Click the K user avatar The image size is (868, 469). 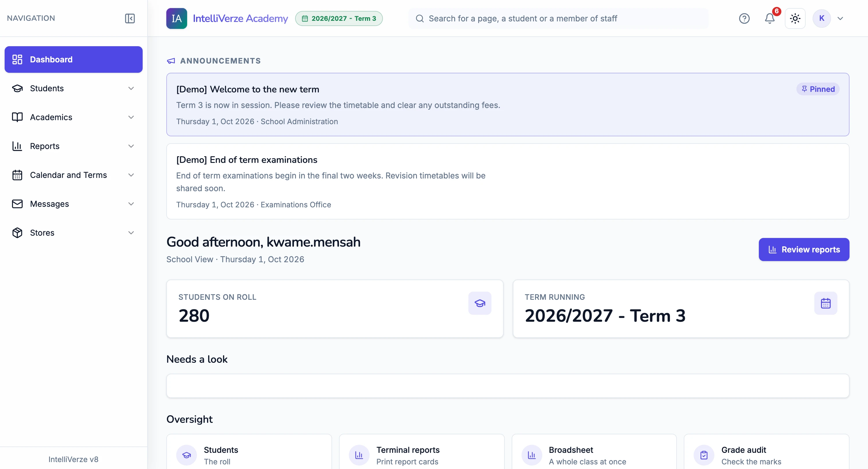coord(822,18)
